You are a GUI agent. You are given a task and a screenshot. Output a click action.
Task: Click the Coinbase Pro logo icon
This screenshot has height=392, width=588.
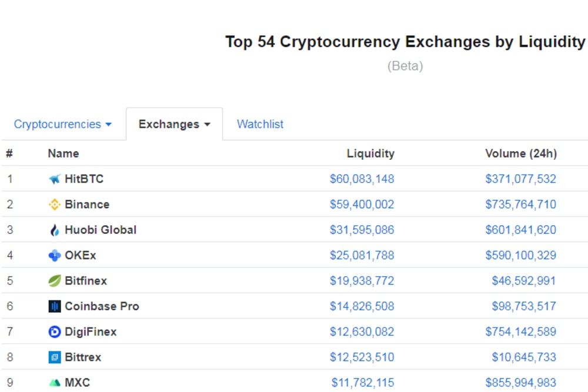[55, 306]
